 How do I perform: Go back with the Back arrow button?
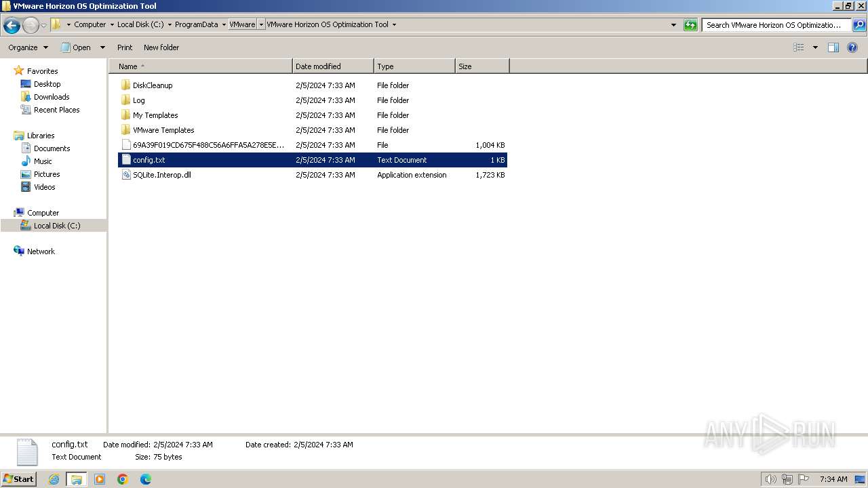[x=12, y=26]
